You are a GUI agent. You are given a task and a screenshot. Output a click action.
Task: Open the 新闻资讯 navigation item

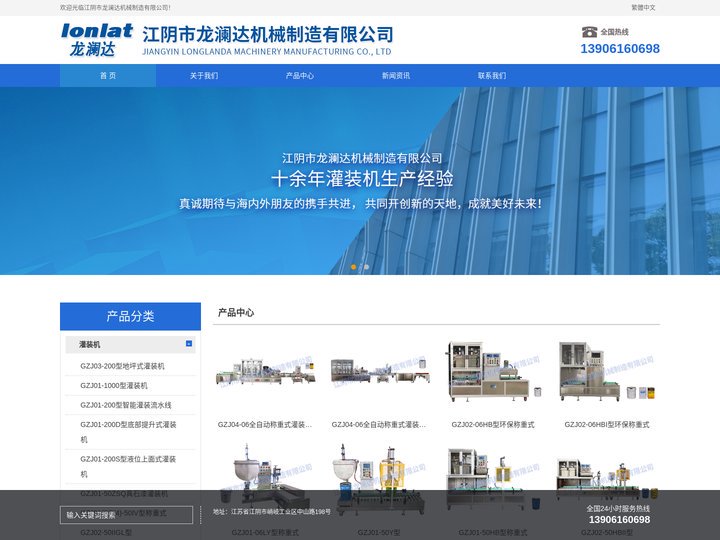pos(396,76)
